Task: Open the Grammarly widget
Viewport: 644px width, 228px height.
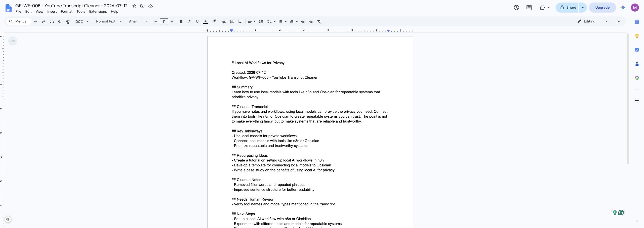Action: coord(621,213)
